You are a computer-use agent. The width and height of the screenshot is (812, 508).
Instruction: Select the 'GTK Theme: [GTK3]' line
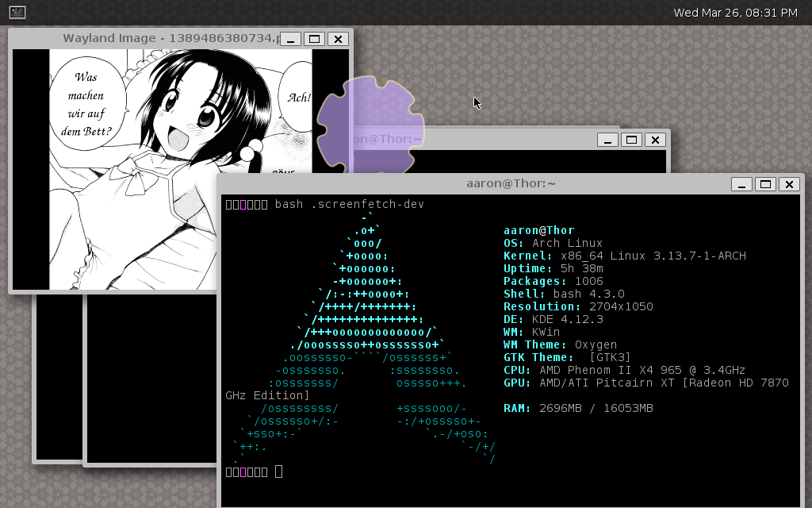[x=567, y=357]
